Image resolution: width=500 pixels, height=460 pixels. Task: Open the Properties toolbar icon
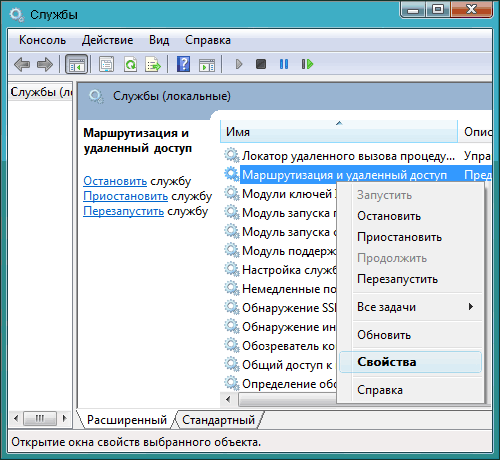pyautogui.click(x=106, y=64)
